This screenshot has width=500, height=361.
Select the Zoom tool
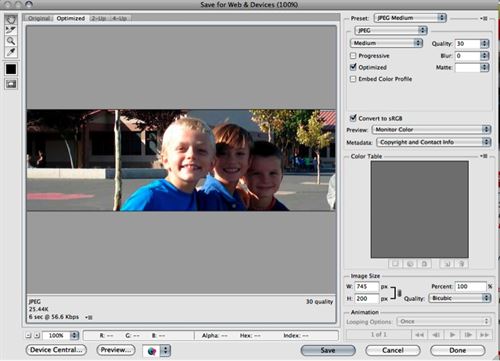pos(11,41)
